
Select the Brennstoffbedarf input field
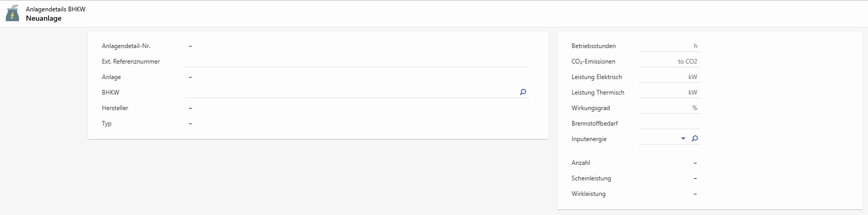tap(669, 123)
